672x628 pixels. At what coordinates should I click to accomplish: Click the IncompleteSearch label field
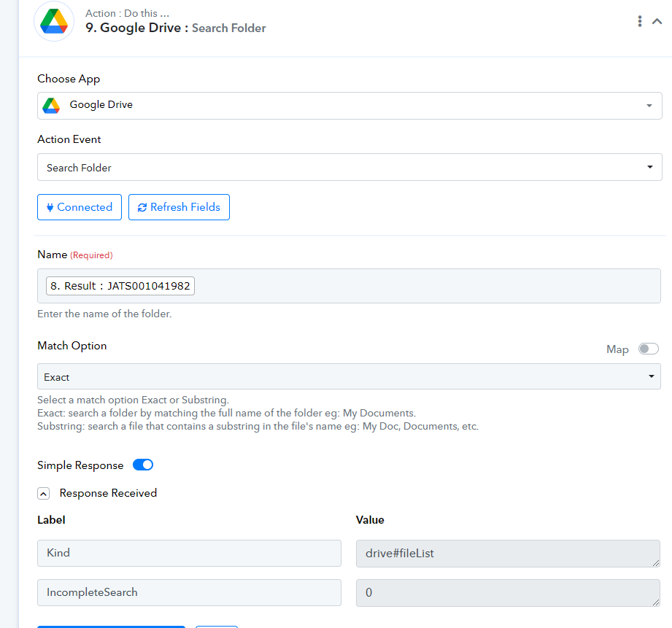point(189,592)
